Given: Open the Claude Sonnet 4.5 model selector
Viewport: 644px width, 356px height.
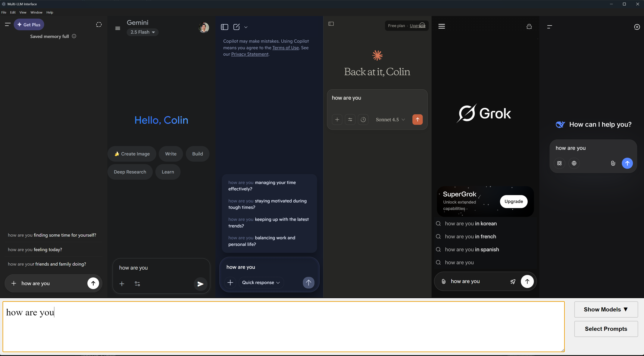Looking at the screenshot, I should (x=390, y=120).
